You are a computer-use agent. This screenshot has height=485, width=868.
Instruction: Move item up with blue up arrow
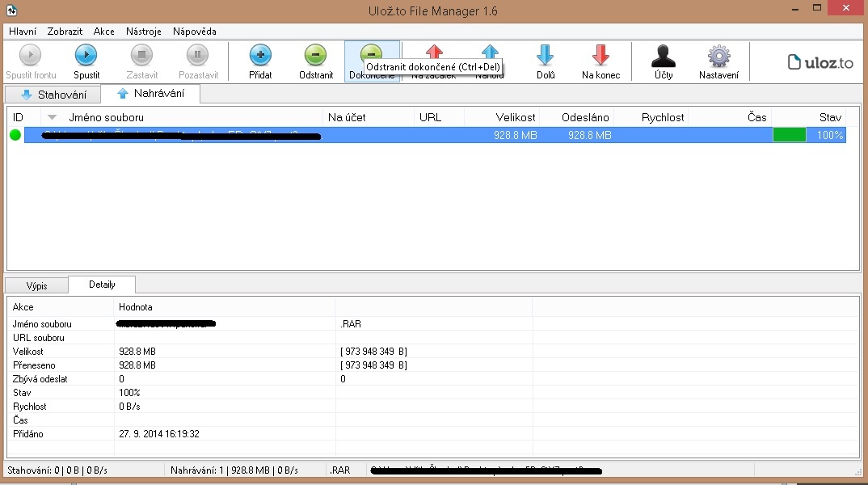point(490,52)
